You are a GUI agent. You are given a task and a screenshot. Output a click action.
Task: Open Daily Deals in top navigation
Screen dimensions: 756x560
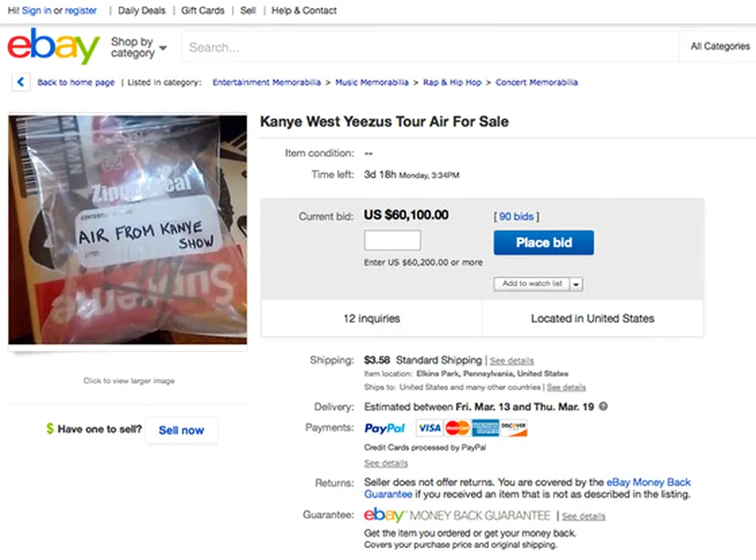click(143, 10)
